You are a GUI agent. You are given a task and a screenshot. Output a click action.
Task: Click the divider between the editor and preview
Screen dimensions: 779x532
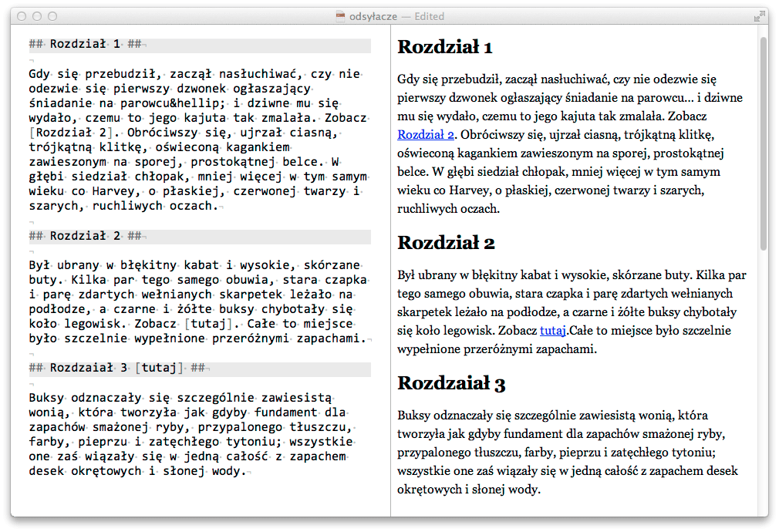(390, 270)
